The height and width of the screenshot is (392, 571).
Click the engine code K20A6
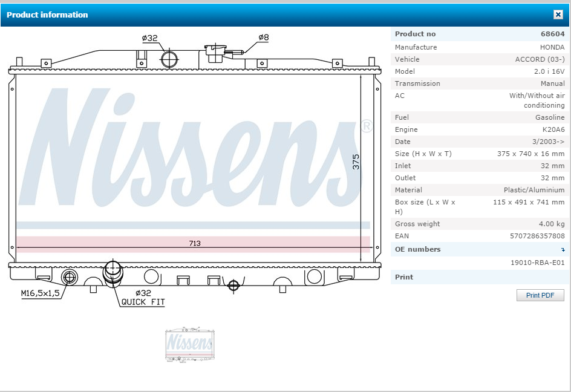(x=553, y=129)
